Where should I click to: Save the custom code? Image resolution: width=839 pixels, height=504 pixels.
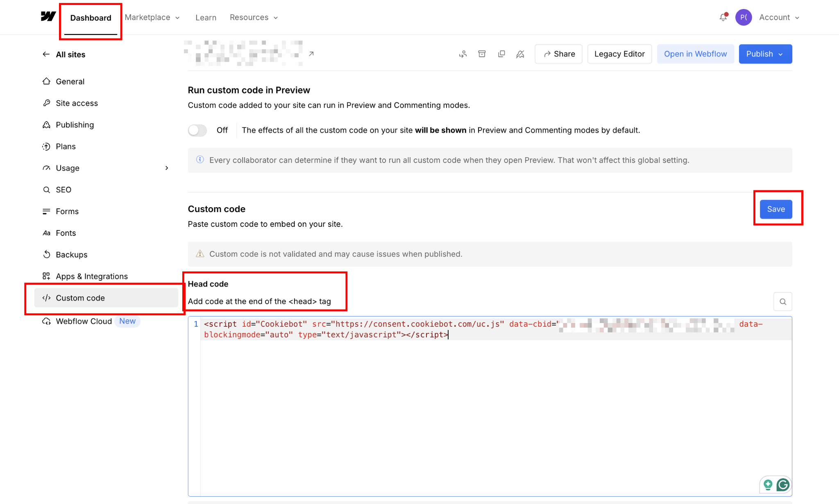[776, 209]
